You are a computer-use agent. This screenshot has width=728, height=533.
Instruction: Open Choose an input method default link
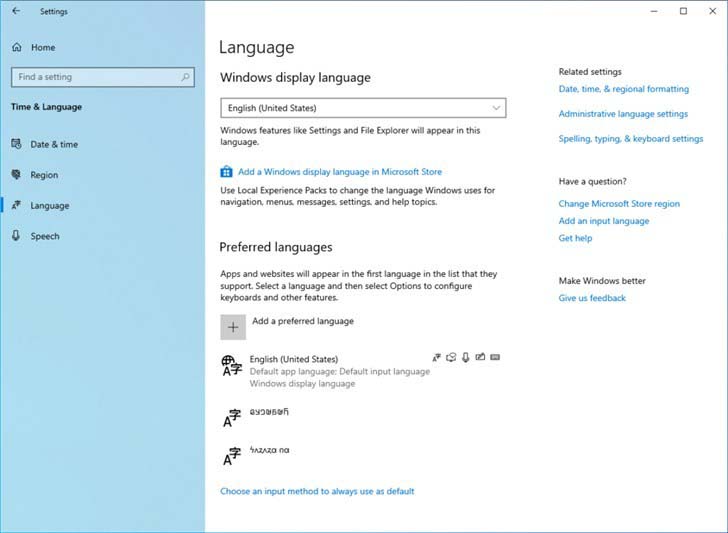[317, 491]
